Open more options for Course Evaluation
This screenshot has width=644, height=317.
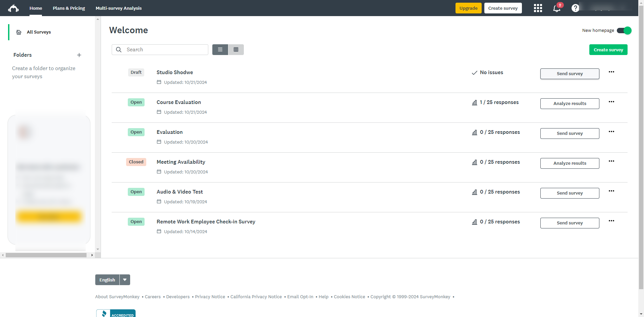coord(611,102)
